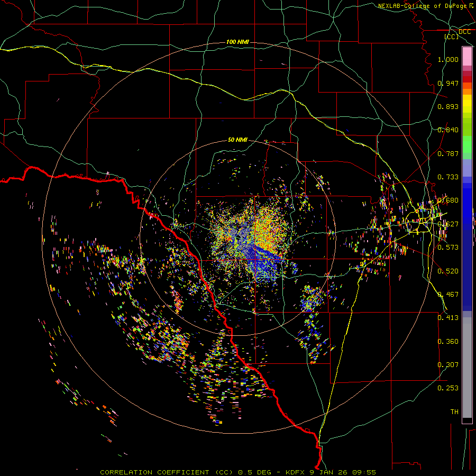476x476 pixels.
Task: Click the 1.000 value on the color scale
Action: pyautogui.click(x=448, y=59)
